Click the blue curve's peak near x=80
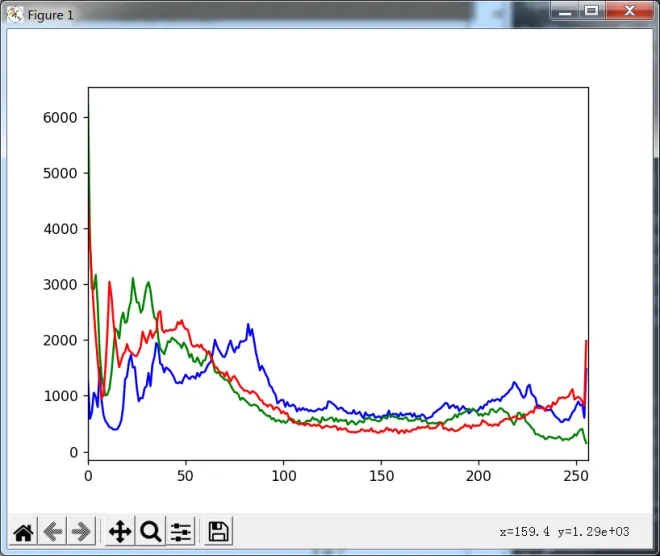Viewport: 660px width, 556px height. point(248,326)
